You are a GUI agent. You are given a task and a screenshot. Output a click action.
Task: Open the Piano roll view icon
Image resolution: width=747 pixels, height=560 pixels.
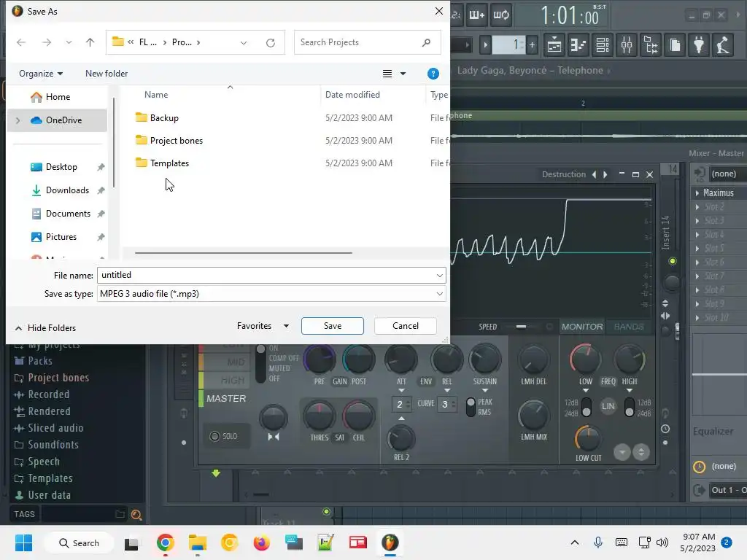(578, 44)
